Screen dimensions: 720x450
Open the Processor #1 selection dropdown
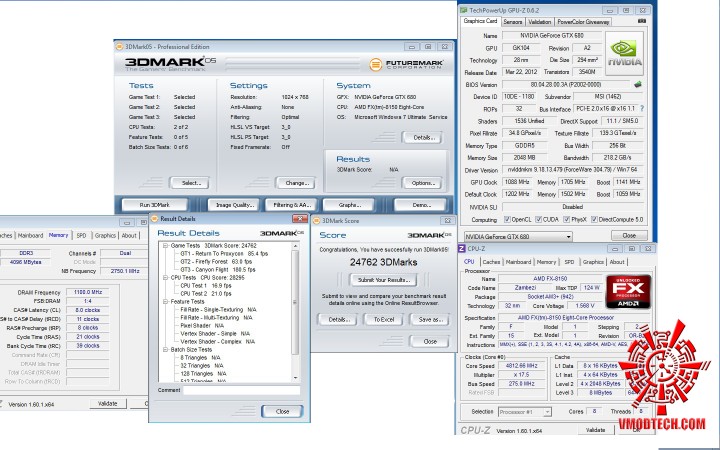[525, 412]
